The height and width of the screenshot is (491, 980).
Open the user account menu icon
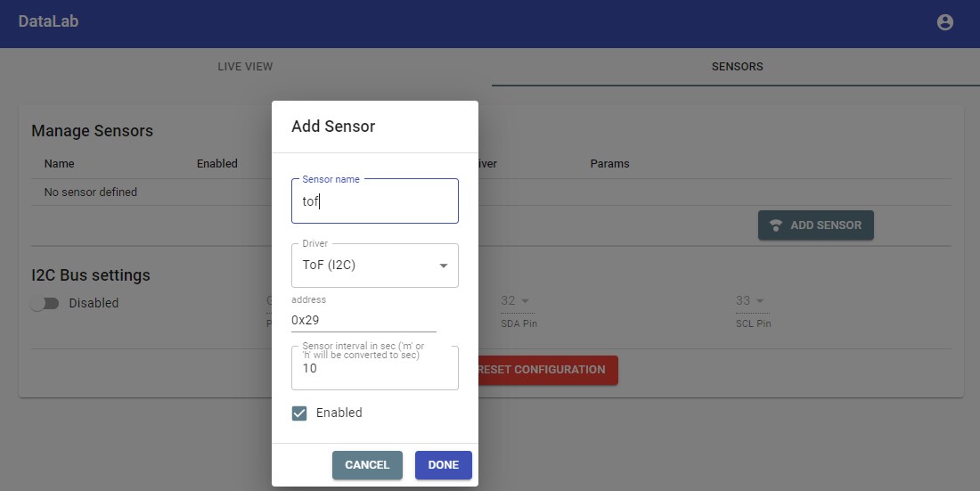pyautogui.click(x=945, y=22)
